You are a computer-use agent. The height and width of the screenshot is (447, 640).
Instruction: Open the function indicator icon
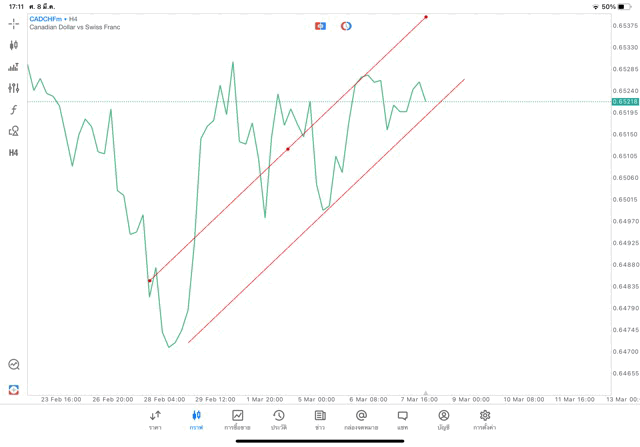click(x=14, y=110)
